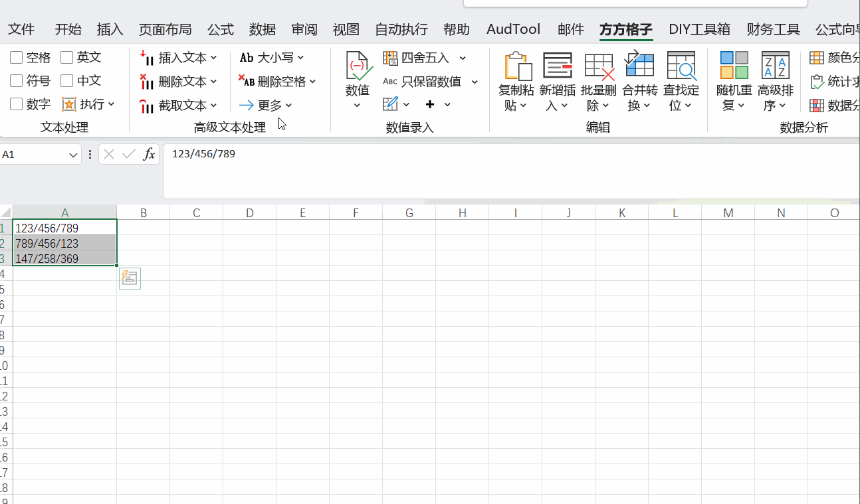Tick the 英文 checkbox
The width and height of the screenshot is (860, 504).
tap(66, 58)
